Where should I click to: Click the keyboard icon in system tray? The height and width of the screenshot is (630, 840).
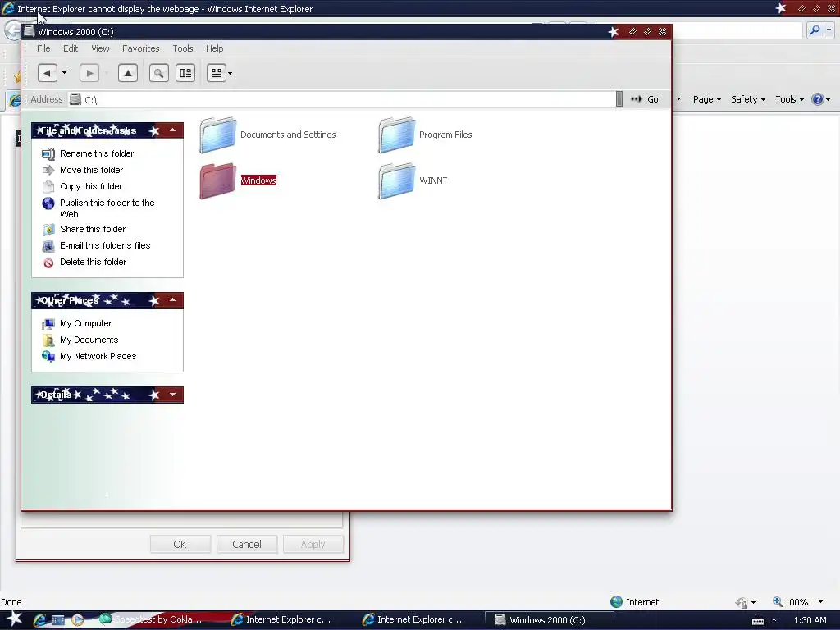[x=757, y=622]
